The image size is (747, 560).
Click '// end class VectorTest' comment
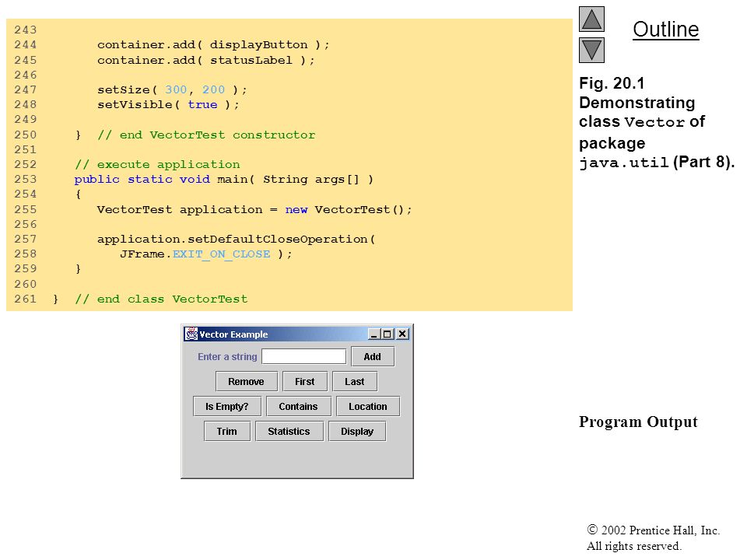coord(161,299)
